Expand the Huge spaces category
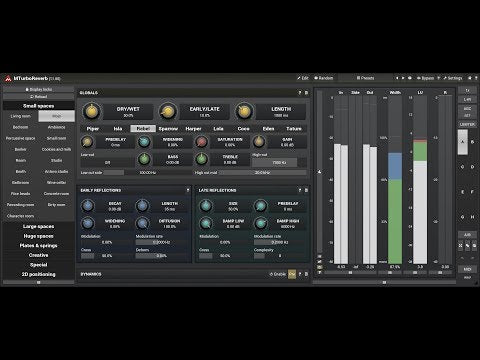This screenshot has height=360, width=480. point(39,236)
